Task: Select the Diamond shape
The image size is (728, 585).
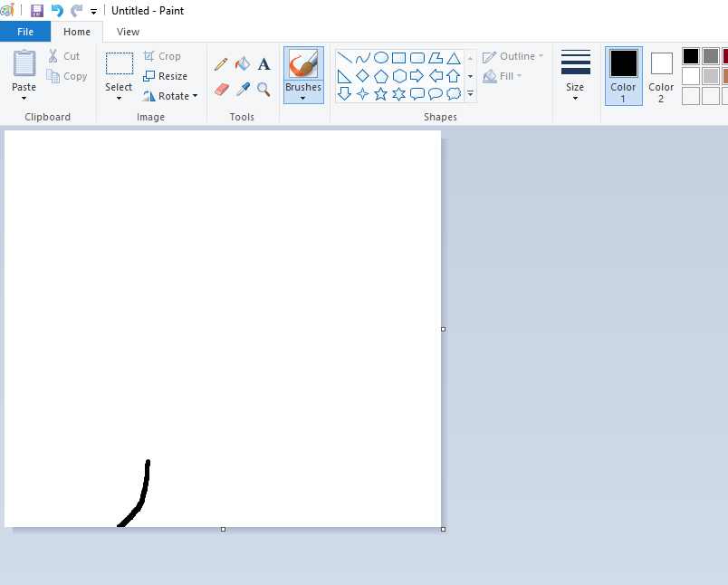Action: (x=362, y=76)
